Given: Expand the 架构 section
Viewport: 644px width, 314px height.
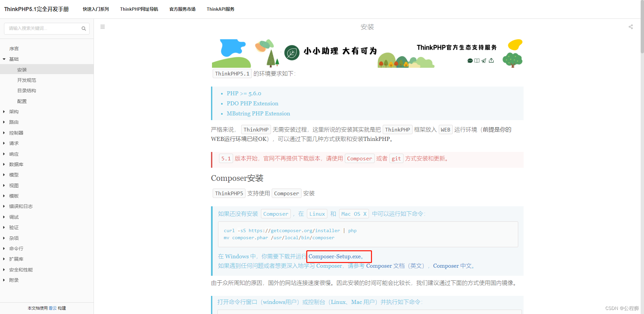Looking at the screenshot, I should tap(4, 112).
